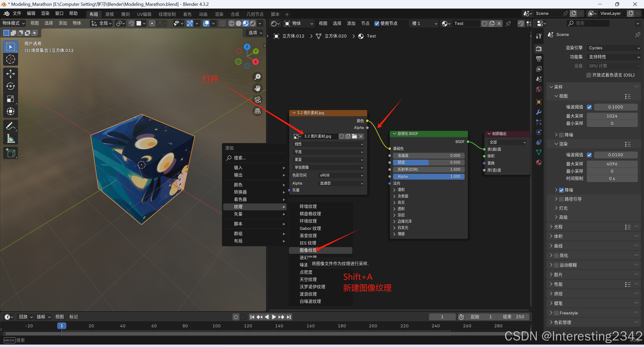This screenshot has width=644, height=347.
Task: Switch to the UV编辑 workspace tab
Action: click(x=144, y=14)
